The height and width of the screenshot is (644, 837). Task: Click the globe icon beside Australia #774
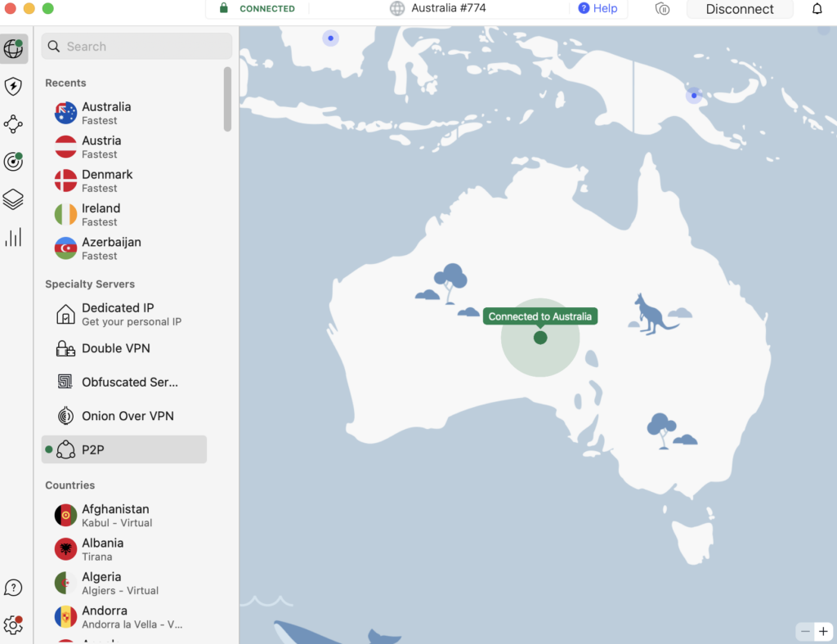[x=397, y=8]
